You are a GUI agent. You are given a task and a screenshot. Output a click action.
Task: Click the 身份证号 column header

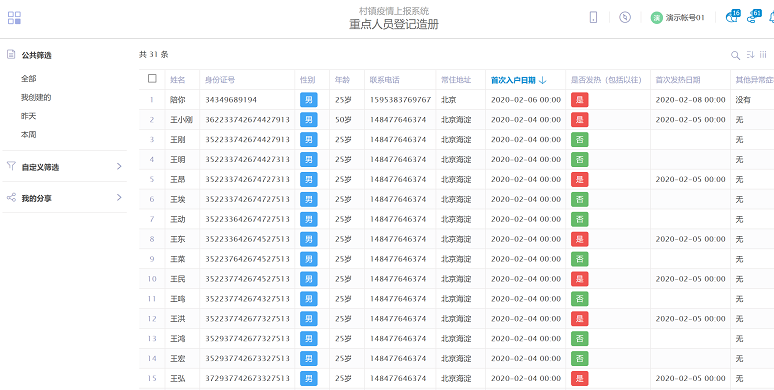(x=220, y=80)
